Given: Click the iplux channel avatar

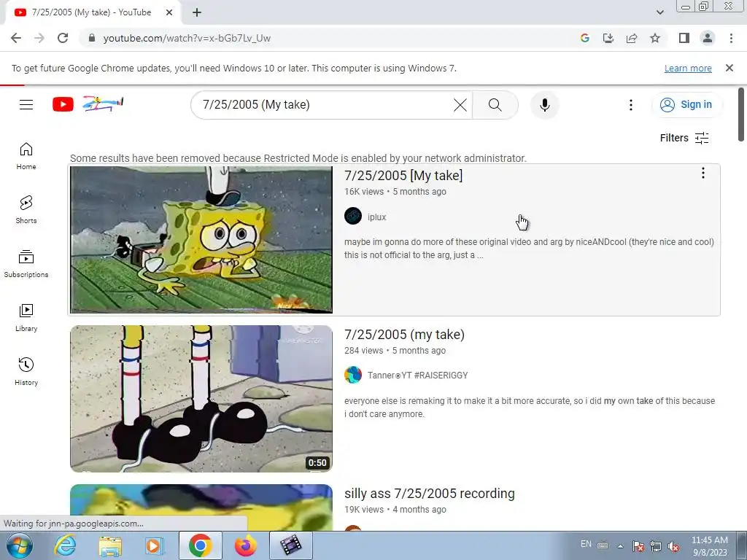Looking at the screenshot, I should [353, 216].
